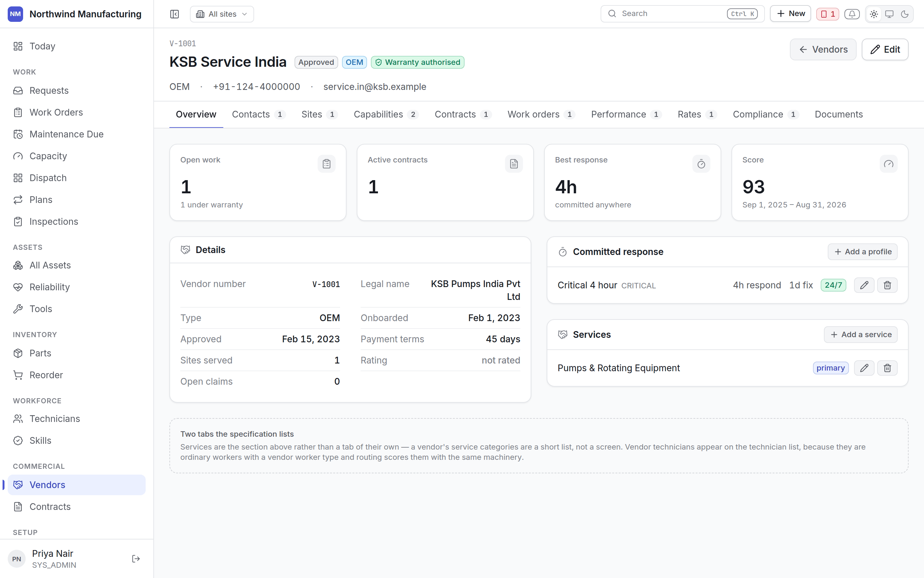The image size is (924, 578).
Task: Open Work Orders in the sidebar
Action: [77, 112]
